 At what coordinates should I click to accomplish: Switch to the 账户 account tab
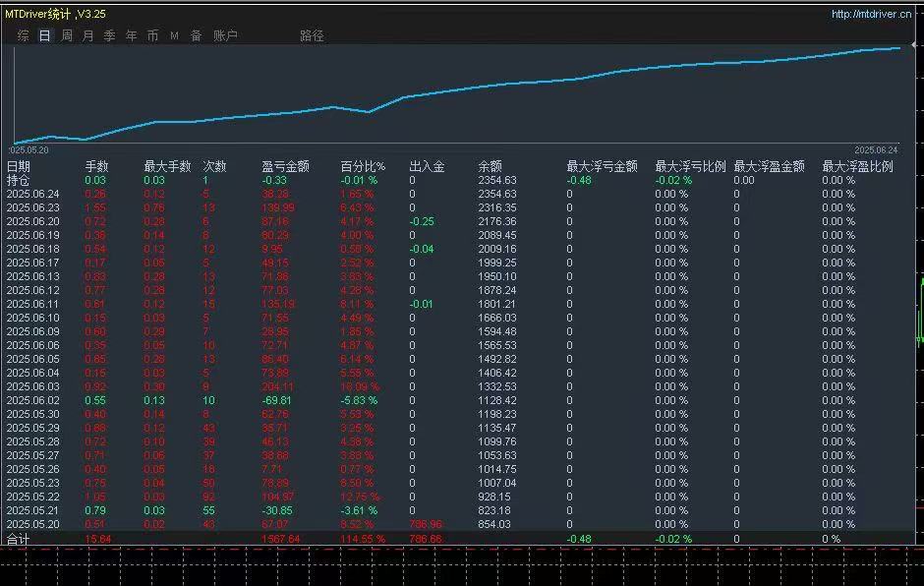[x=225, y=35]
